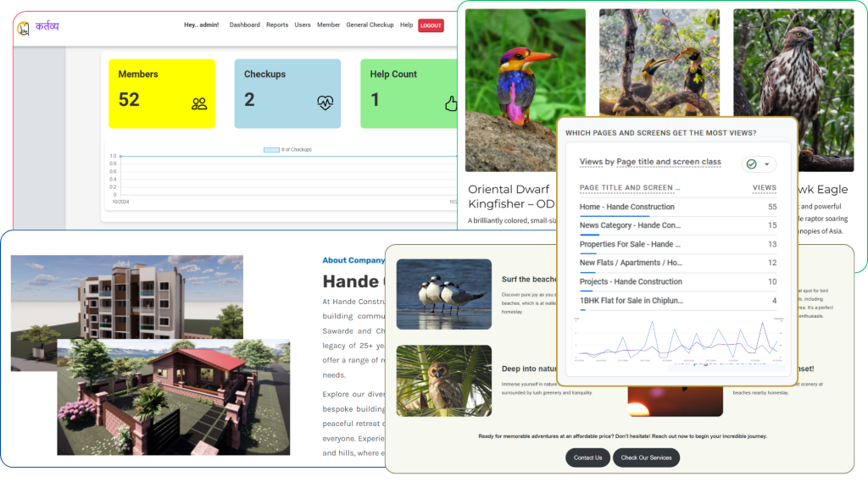Open the dropdown arrow beside the checkmark
The width and height of the screenshot is (868, 488).
click(766, 164)
